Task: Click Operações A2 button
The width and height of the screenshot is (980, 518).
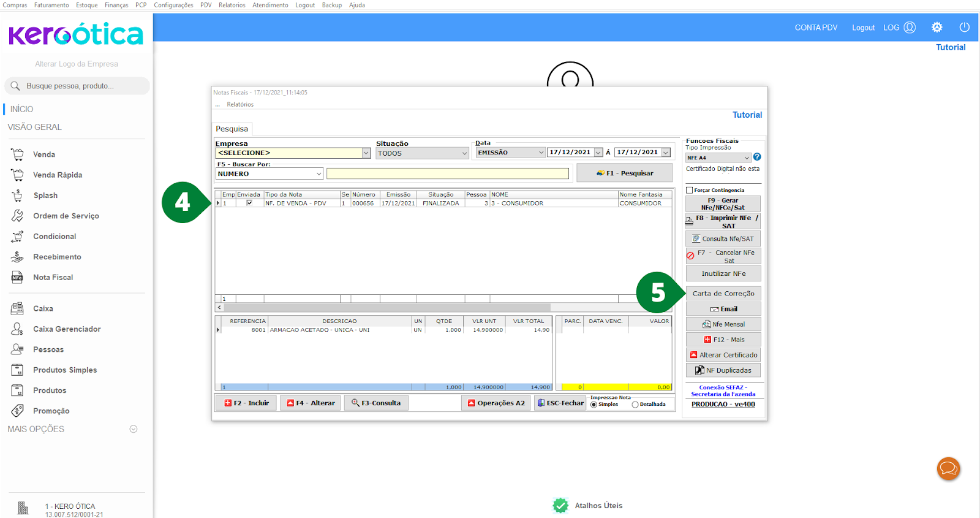Action: tap(496, 403)
